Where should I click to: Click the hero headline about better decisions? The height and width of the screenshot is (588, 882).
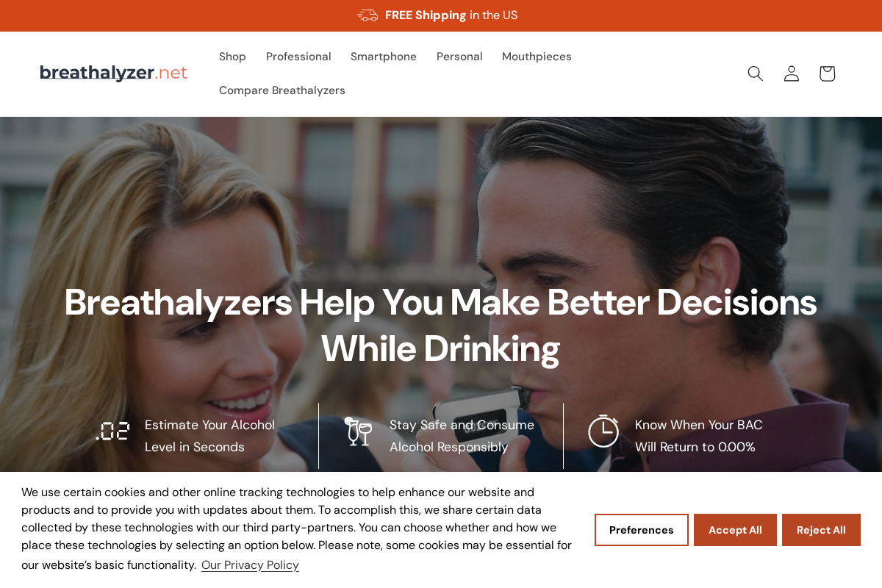click(440, 326)
